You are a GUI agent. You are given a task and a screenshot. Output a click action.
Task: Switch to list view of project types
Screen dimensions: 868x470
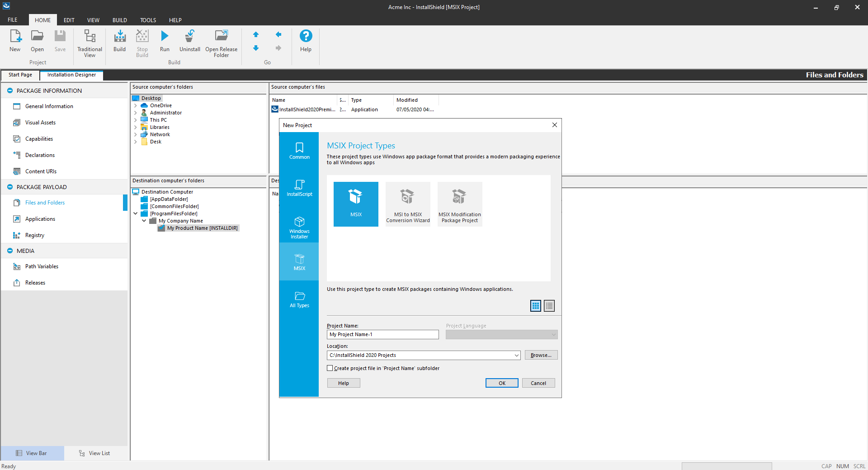(549, 306)
